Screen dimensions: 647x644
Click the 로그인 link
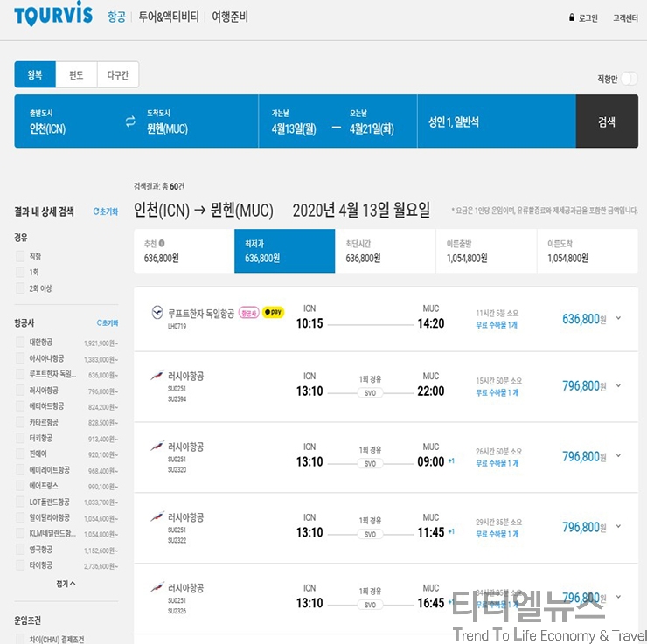(x=588, y=17)
